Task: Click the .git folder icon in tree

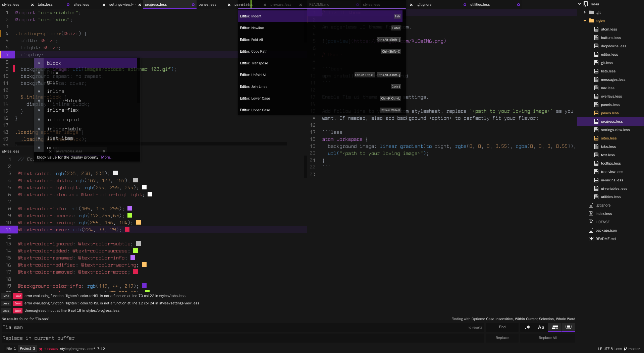Action: [x=591, y=12]
